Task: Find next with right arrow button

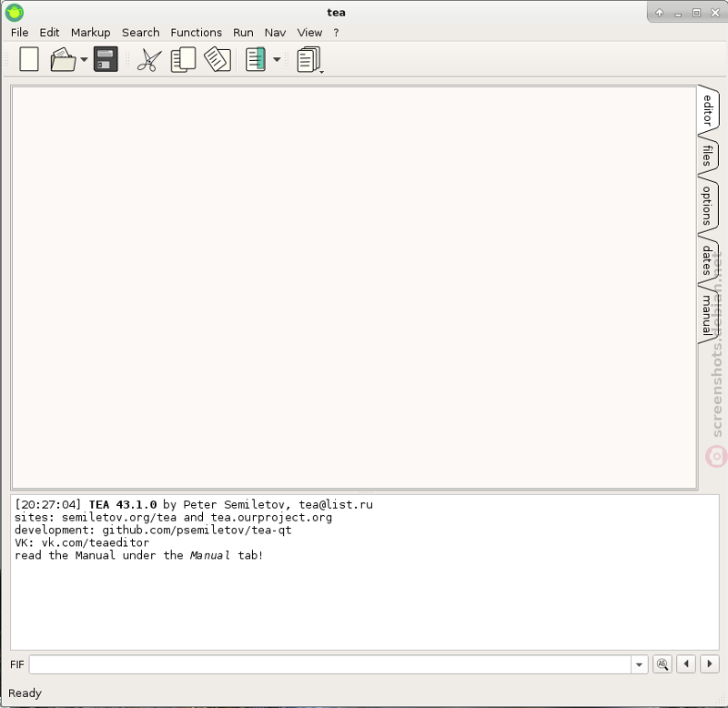Action: coord(710,664)
